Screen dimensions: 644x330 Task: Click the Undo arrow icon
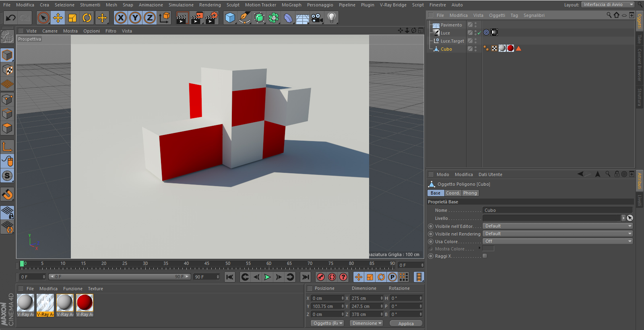coord(10,18)
